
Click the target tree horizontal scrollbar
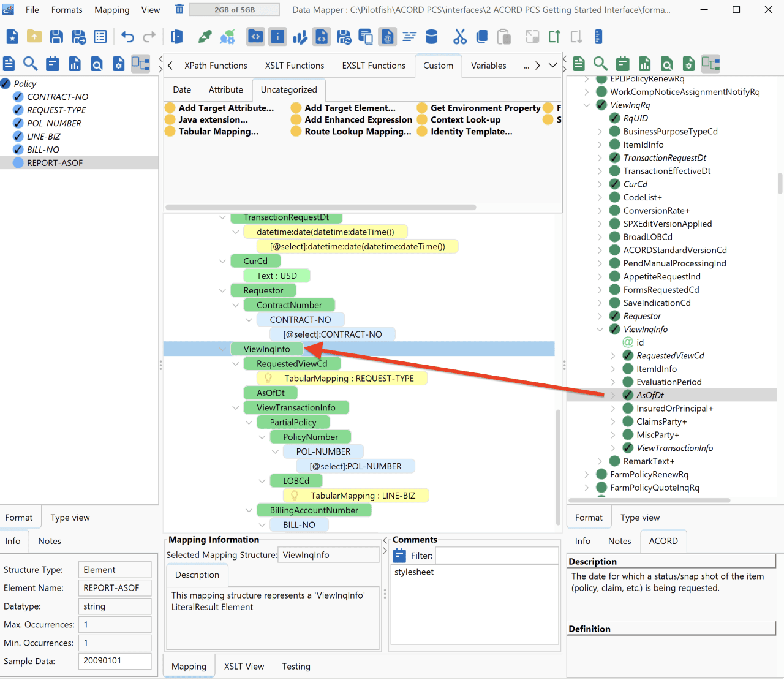pyautogui.click(x=650, y=501)
